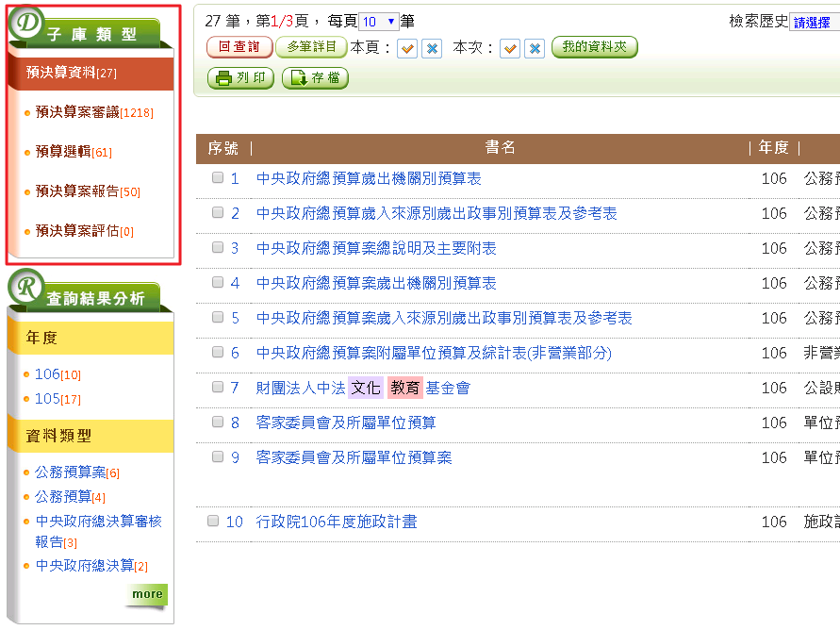
Task: Tick the checkbox for row 7
Action: coord(218,387)
